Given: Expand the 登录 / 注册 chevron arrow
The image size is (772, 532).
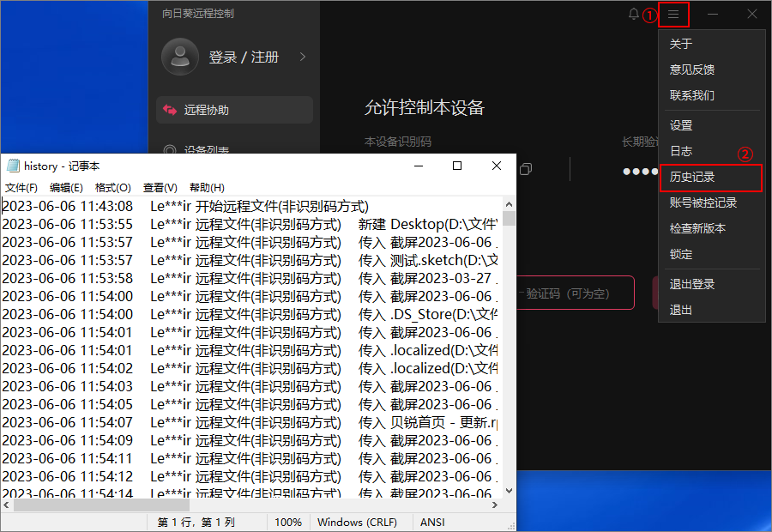Looking at the screenshot, I should (x=302, y=57).
